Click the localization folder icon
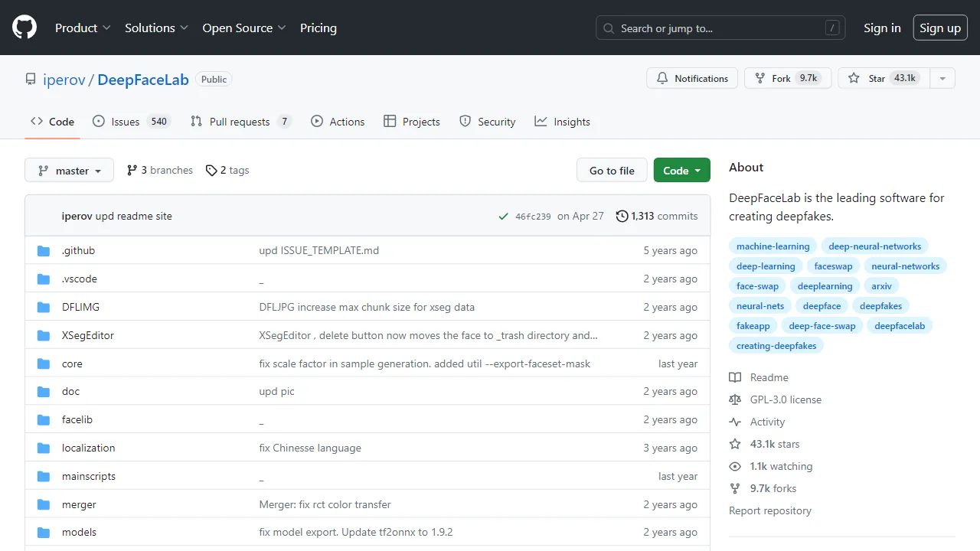The width and height of the screenshot is (980, 551). (44, 448)
